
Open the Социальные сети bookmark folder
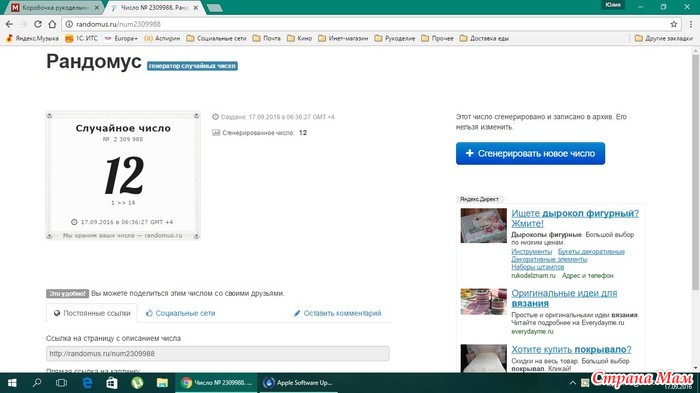click(x=216, y=38)
